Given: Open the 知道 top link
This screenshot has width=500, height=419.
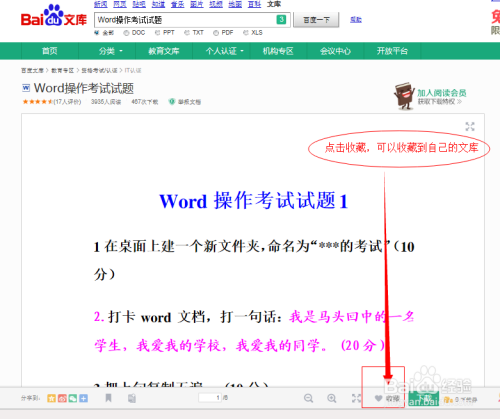Looking at the screenshot, I should coord(158,4).
